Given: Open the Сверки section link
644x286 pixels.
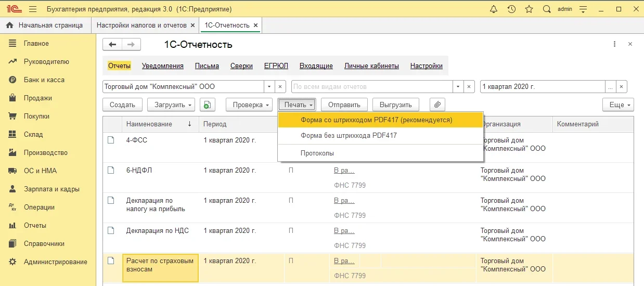Looking at the screenshot, I should (242, 66).
